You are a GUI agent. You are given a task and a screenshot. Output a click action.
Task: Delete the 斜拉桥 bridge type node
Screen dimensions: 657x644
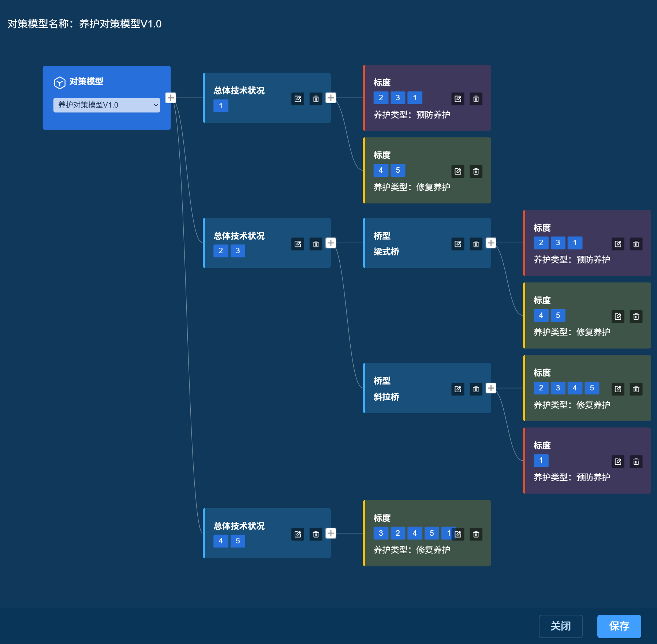pos(476,389)
